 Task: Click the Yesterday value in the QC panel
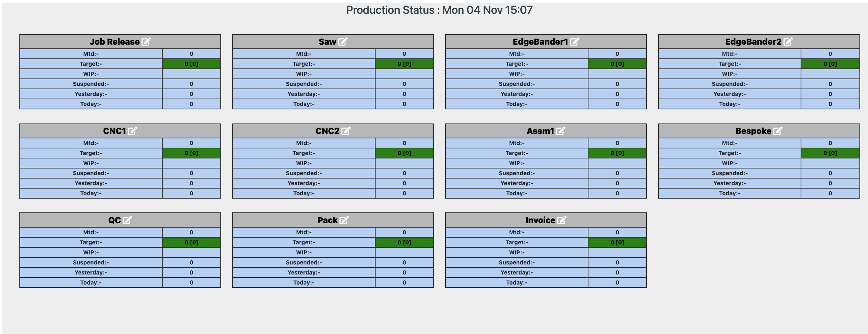pyautogui.click(x=191, y=273)
